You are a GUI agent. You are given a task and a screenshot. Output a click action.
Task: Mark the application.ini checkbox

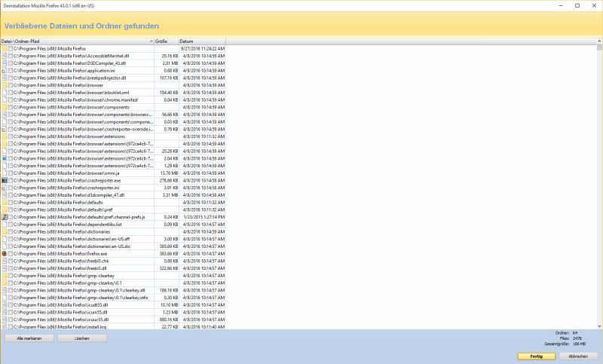tap(11, 71)
